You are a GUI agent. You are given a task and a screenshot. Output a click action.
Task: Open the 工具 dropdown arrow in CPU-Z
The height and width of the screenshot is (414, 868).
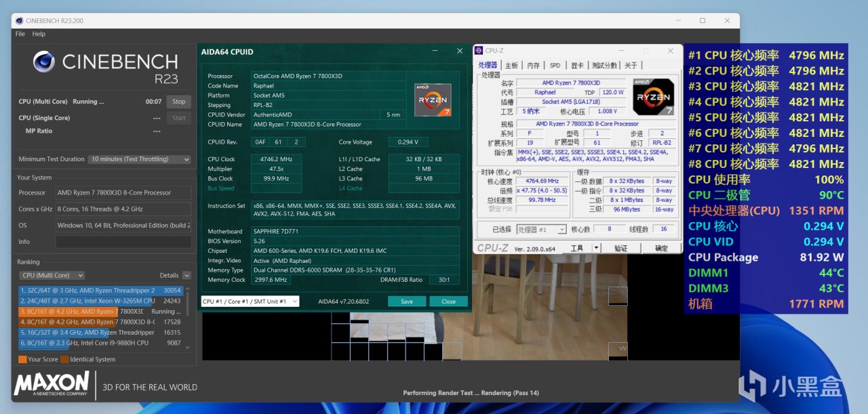596,248
